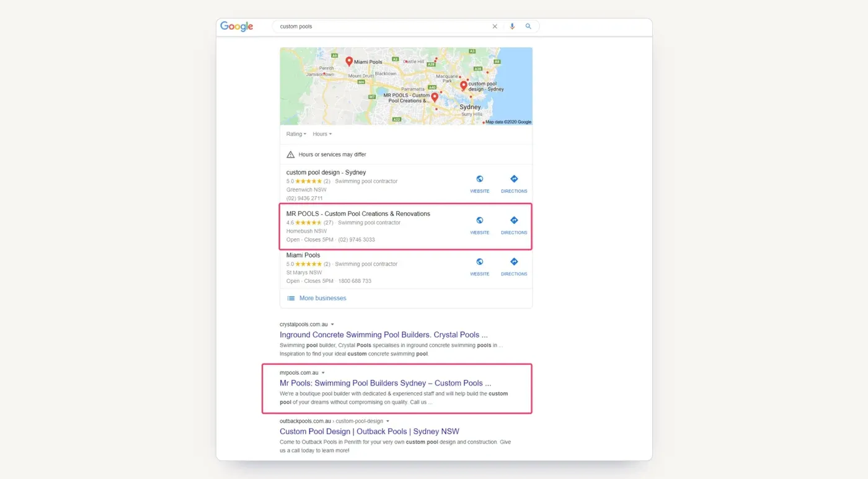Click the warning triangle icon
This screenshot has width=868, height=479.
[x=290, y=154]
